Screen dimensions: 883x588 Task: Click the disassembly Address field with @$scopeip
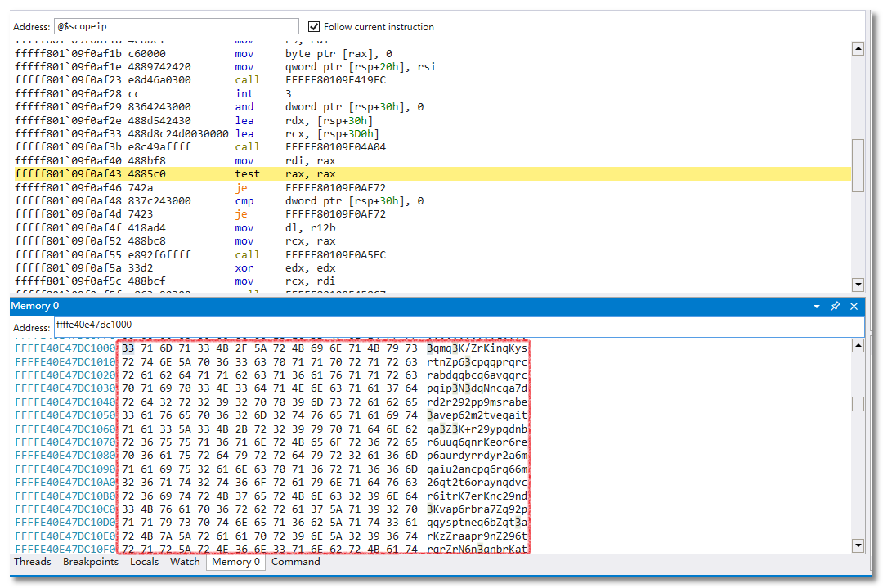[176, 27]
